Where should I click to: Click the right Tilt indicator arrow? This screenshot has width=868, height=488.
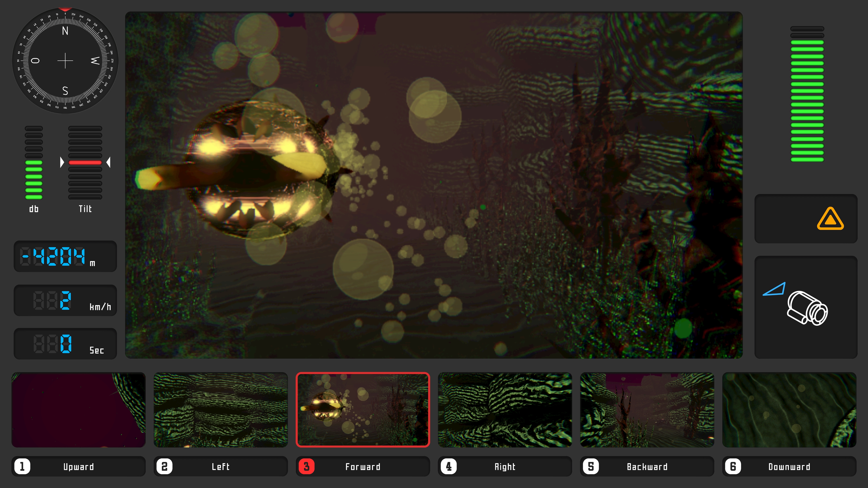108,162
